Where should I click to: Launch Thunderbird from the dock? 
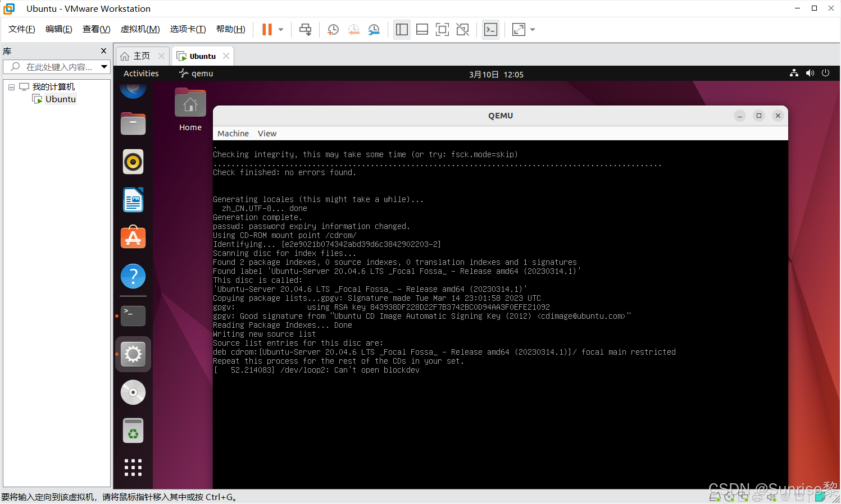(x=133, y=89)
